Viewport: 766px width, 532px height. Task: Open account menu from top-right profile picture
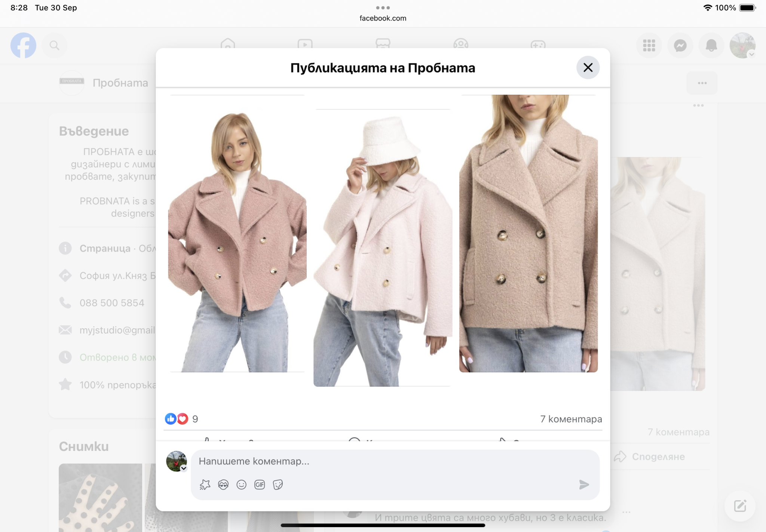(x=742, y=46)
